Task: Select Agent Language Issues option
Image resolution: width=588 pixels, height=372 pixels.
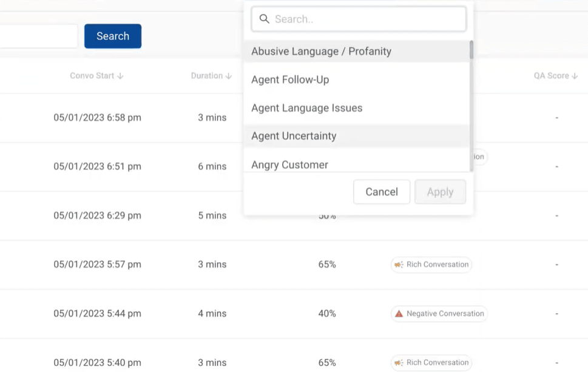Action: pyautogui.click(x=306, y=108)
